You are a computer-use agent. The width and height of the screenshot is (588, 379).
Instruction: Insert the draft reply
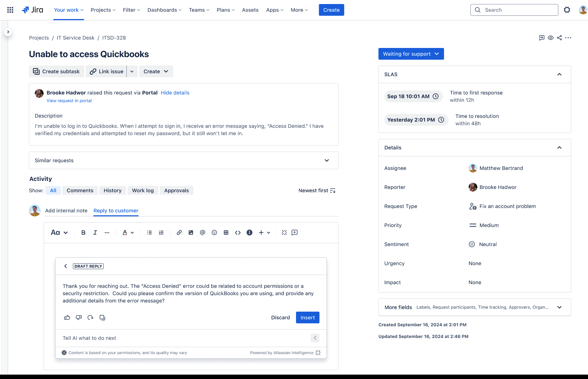307,317
